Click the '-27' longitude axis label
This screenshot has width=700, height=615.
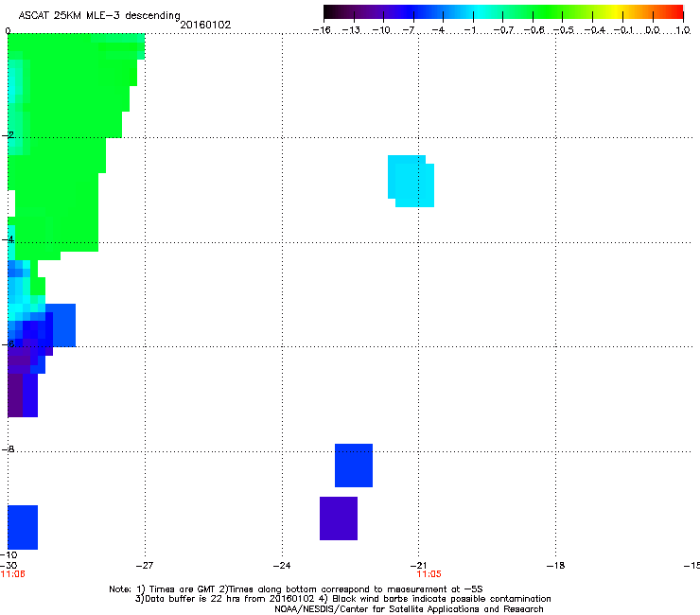[x=145, y=566]
